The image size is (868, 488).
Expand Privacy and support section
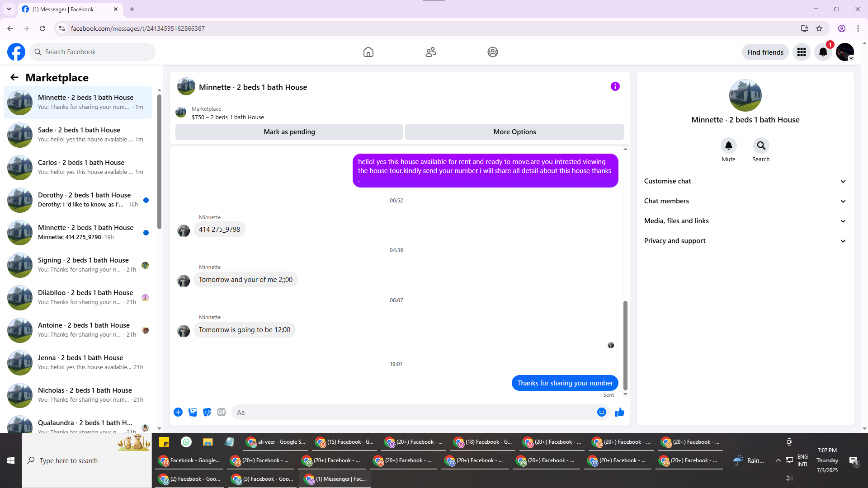[x=745, y=241]
